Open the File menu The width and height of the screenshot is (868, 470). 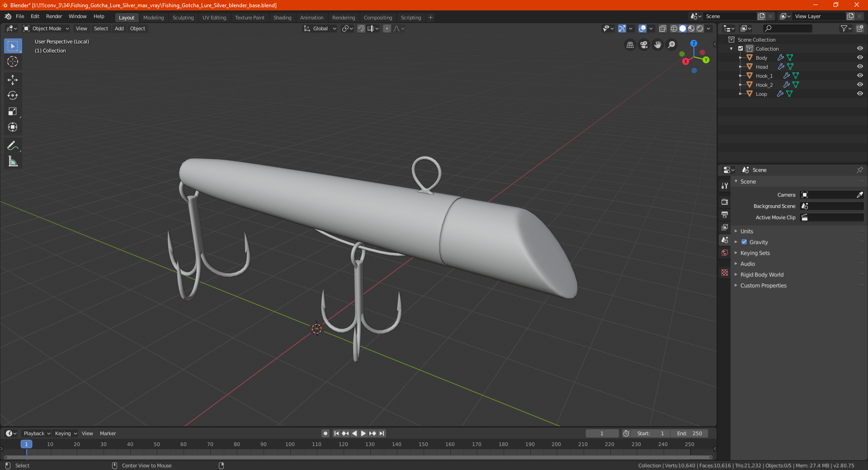(20, 16)
